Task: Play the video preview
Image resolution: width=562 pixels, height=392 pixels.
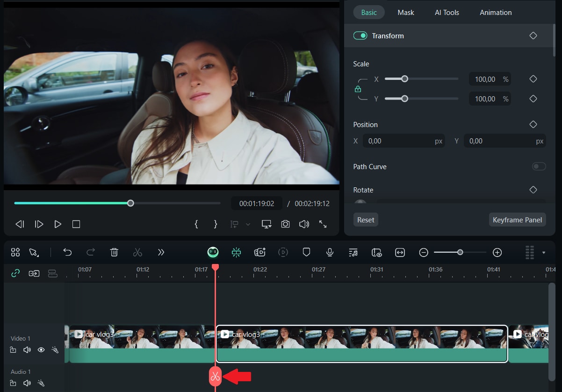Action: [58, 224]
